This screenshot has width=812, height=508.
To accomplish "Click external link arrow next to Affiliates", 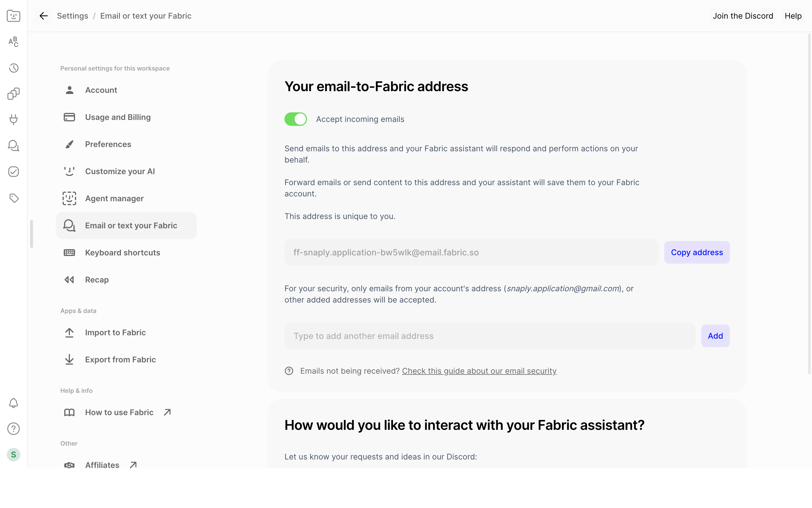I will pos(133,465).
